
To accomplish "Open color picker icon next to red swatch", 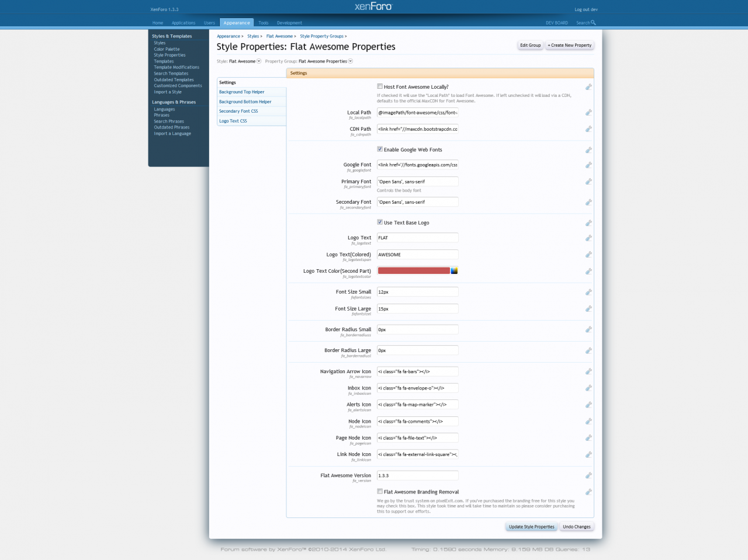I will click(454, 271).
